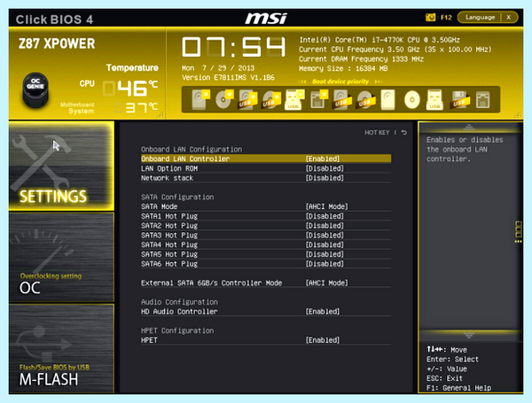Toggle SATA1 Hot Plug Disabled value

[x=325, y=216]
